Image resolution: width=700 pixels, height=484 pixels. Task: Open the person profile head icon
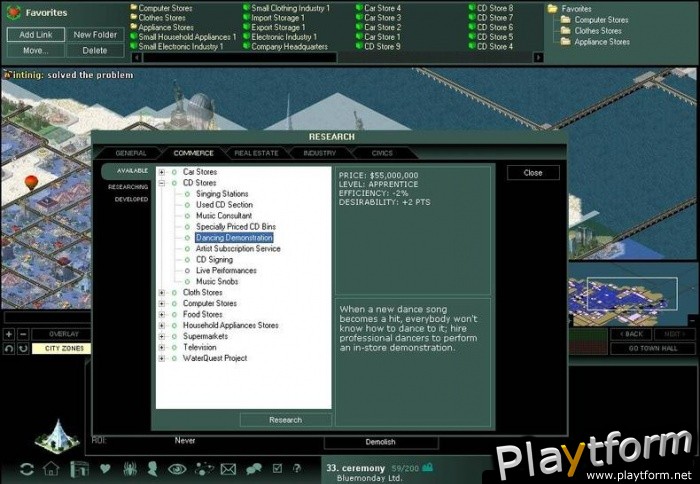point(152,468)
